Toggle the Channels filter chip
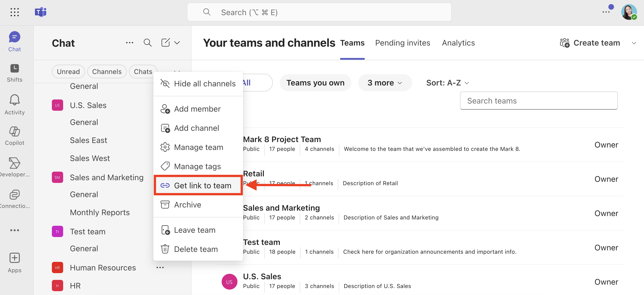 point(107,71)
